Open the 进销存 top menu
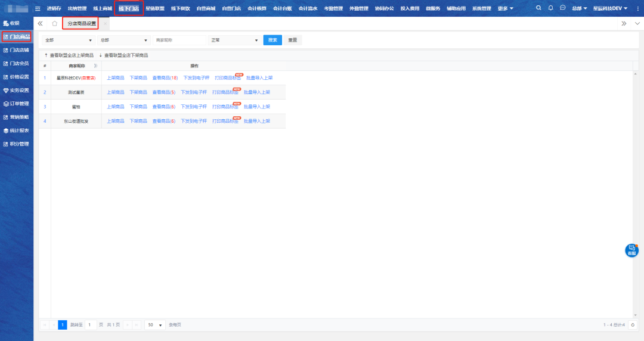This screenshot has width=644, height=341. 54,8
